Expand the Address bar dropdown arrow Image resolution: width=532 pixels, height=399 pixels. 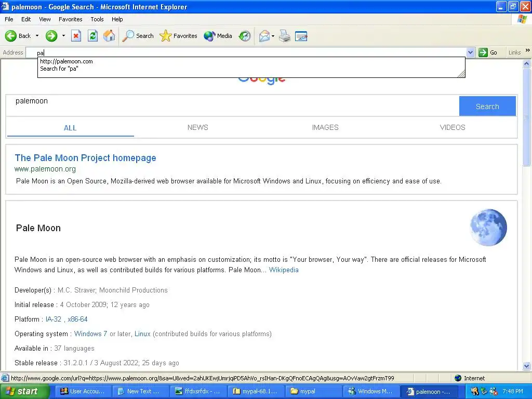point(470,52)
